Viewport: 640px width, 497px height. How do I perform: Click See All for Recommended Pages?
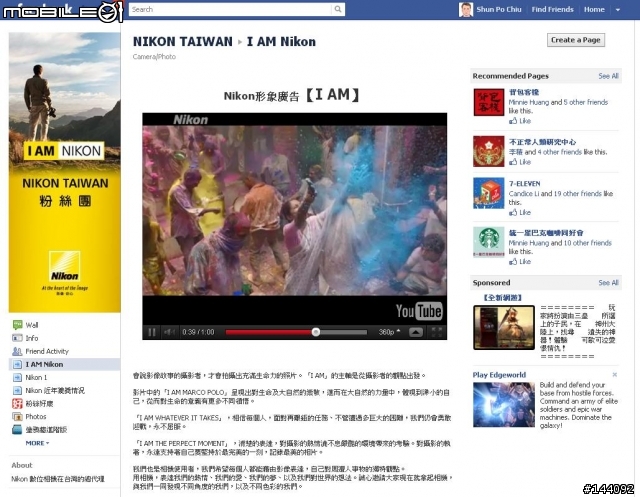(x=608, y=76)
